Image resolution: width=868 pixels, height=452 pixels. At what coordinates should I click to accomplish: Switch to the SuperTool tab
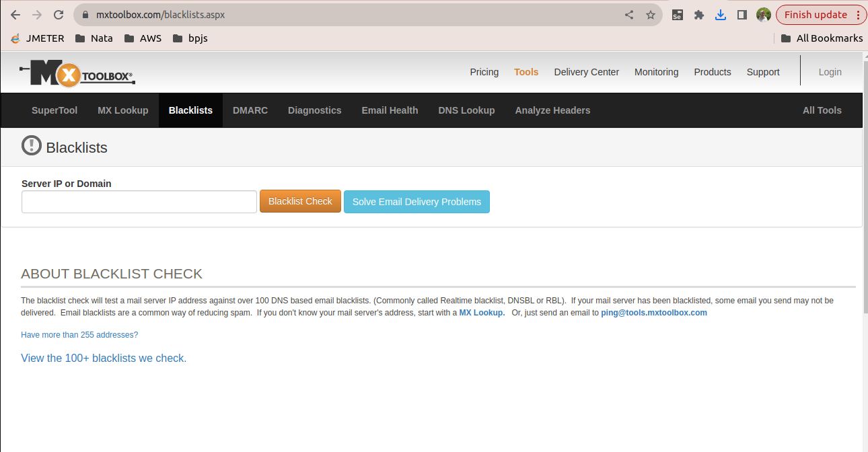[55, 110]
